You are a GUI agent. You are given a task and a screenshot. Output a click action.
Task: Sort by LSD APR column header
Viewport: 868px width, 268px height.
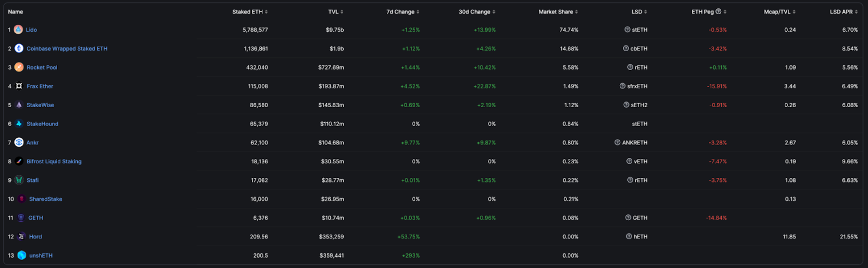click(843, 12)
